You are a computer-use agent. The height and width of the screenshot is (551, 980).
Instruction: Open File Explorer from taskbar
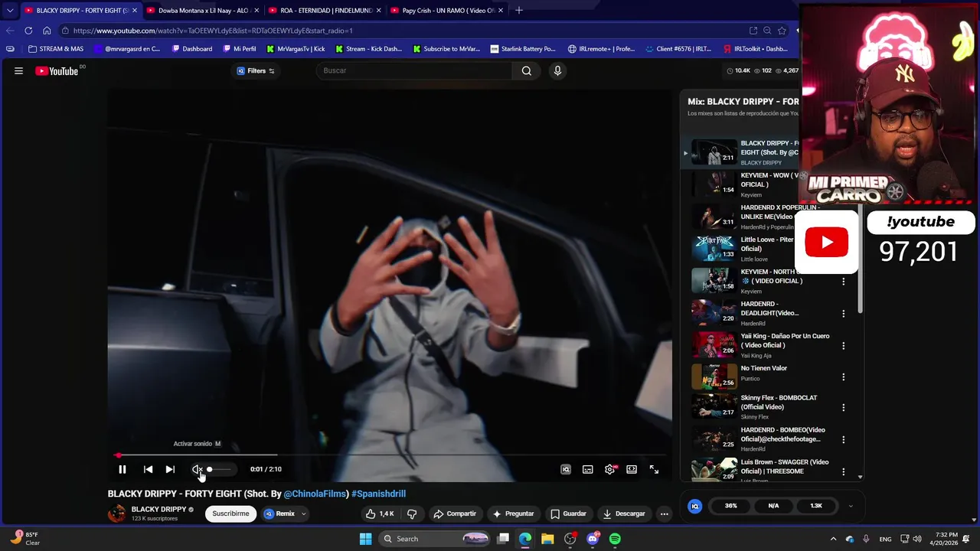(x=548, y=539)
